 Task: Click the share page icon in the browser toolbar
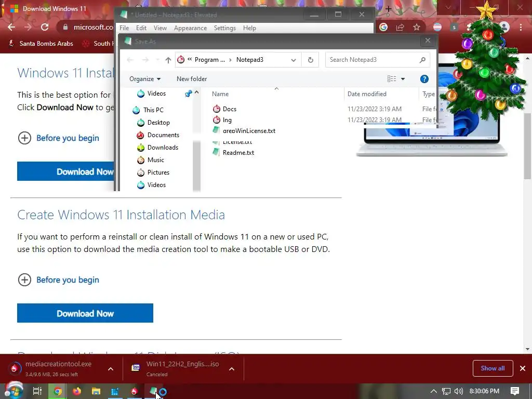pyautogui.click(x=400, y=27)
